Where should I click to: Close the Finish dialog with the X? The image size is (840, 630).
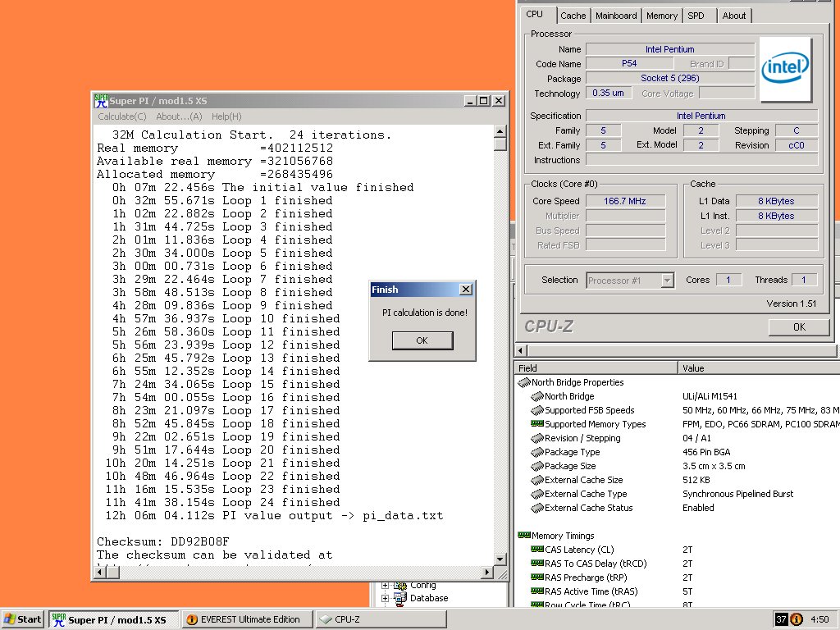click(466, 290)
